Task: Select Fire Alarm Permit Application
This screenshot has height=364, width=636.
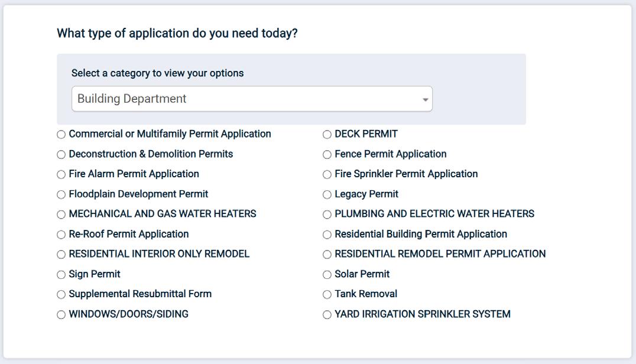Action: click(61, 174)
